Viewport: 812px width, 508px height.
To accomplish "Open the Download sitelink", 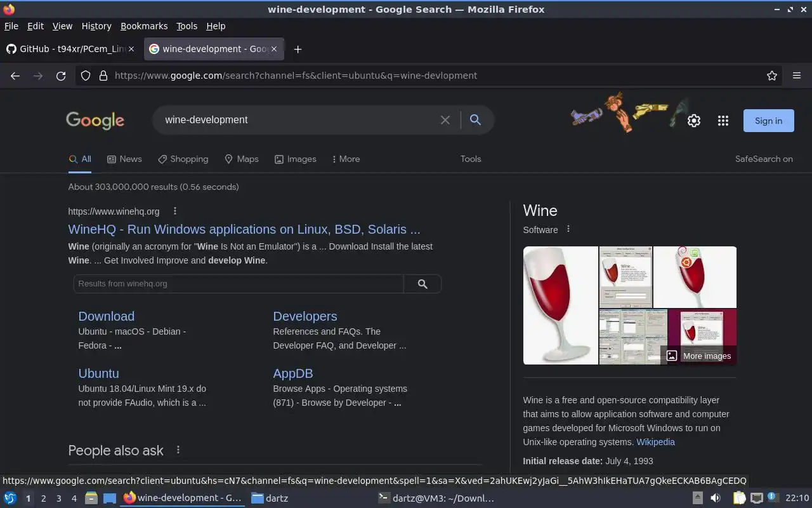I will point(107,316).
